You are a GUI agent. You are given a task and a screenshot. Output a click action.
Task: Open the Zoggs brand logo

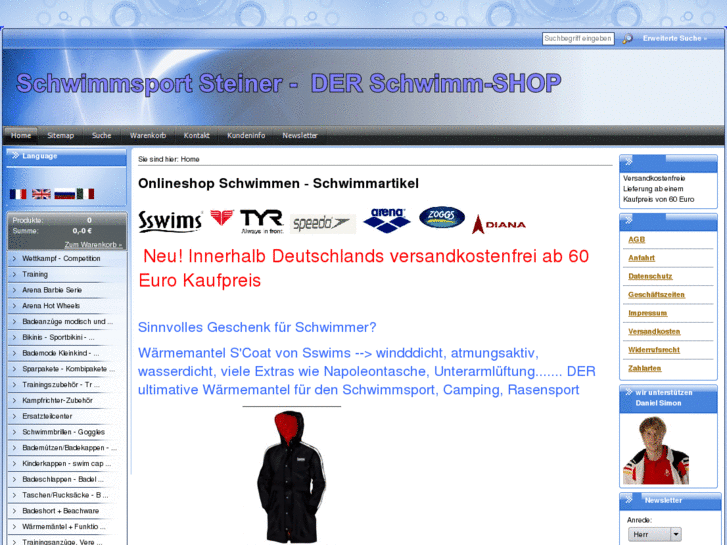pyautogui.click(x=442, y=217)
